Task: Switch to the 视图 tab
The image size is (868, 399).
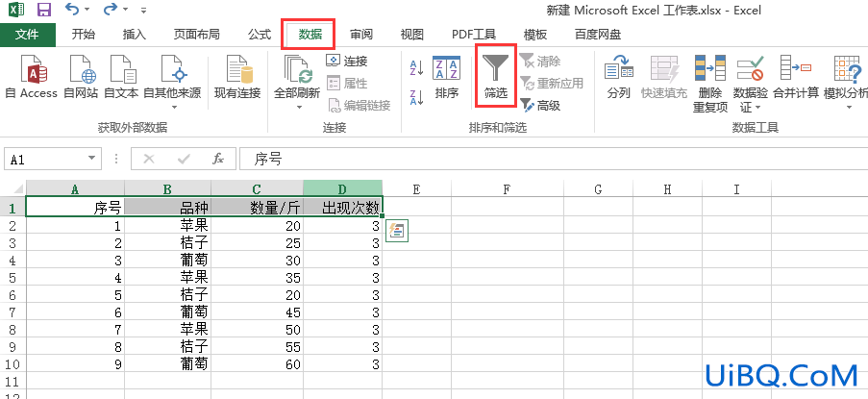Action: 411,35
